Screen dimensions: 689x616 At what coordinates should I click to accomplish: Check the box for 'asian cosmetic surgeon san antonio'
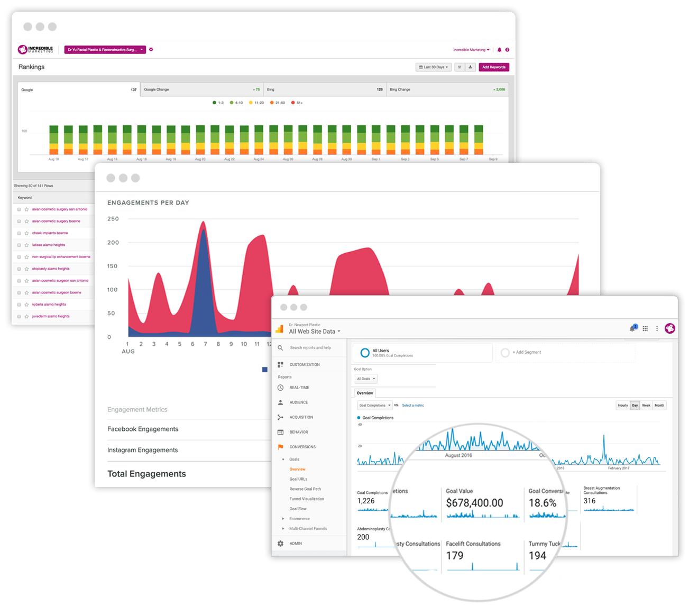(19, 281)
